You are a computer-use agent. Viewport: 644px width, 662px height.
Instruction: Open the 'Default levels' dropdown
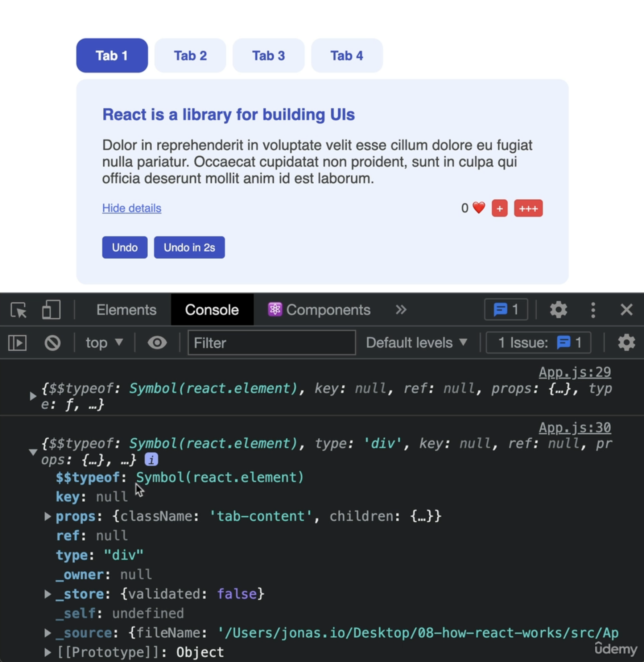(416, 343)
